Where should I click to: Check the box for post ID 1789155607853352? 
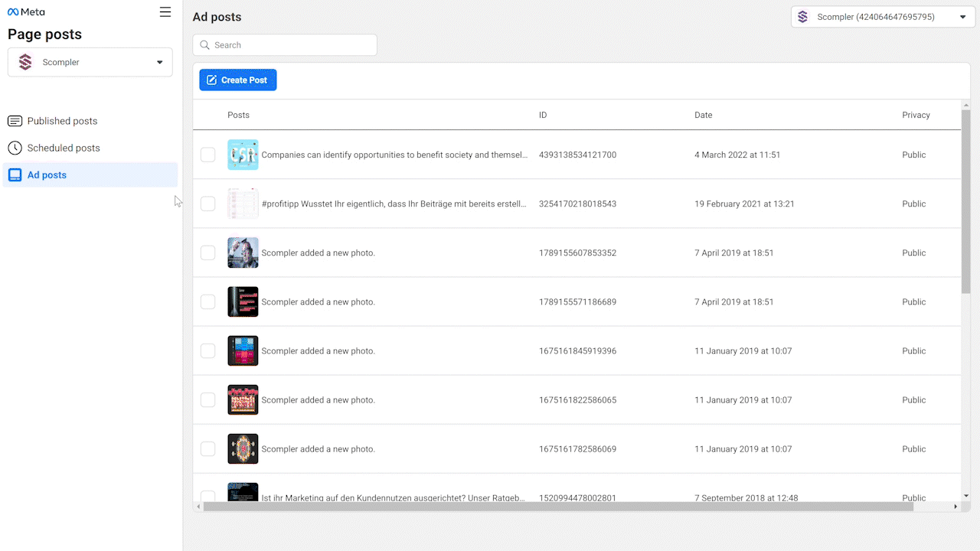coord(207,253)
